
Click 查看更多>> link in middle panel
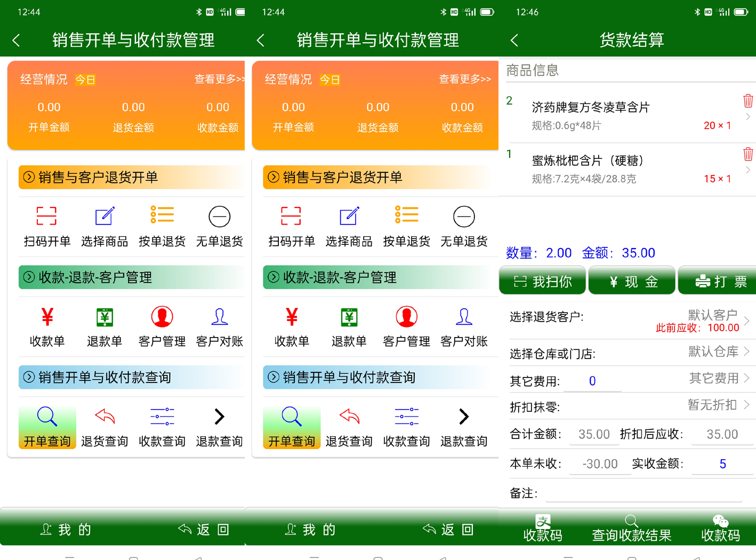pyautogui.click(x=464, y=79)
